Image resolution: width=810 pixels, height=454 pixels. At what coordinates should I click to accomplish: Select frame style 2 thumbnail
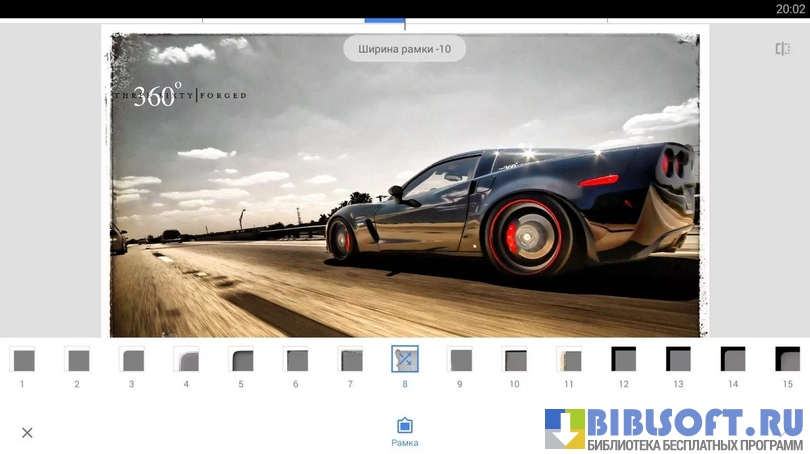click(x=77, y=359)
